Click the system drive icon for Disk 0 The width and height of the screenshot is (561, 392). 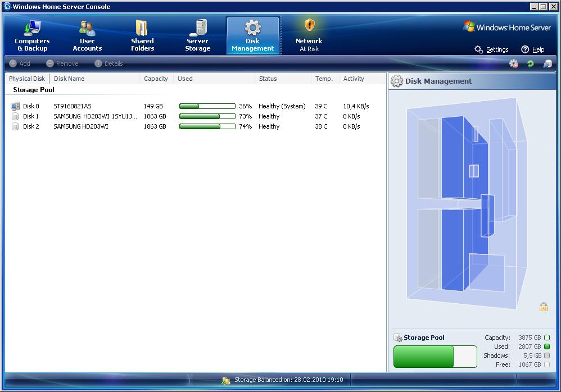tap(15, 106)
